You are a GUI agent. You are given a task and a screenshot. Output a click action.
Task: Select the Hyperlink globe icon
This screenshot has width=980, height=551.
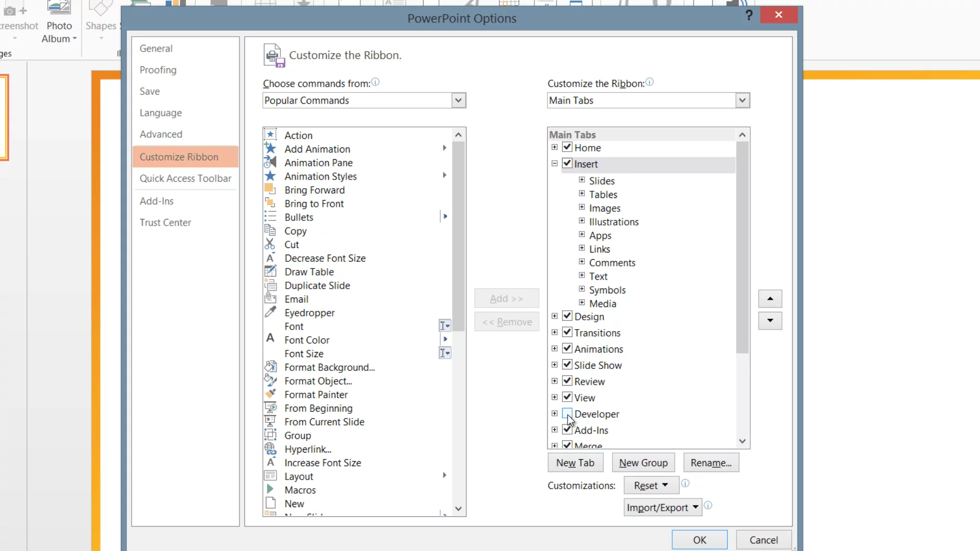[x=270, y=449]
